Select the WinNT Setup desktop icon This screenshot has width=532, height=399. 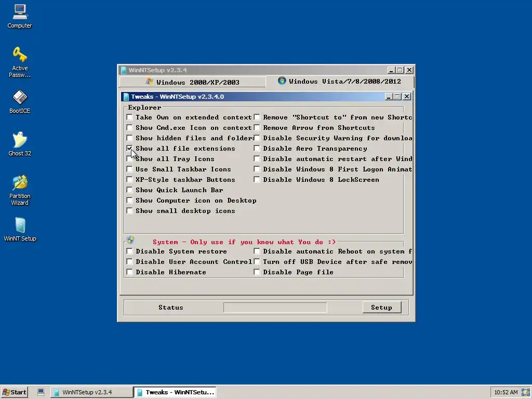point(20,229)
